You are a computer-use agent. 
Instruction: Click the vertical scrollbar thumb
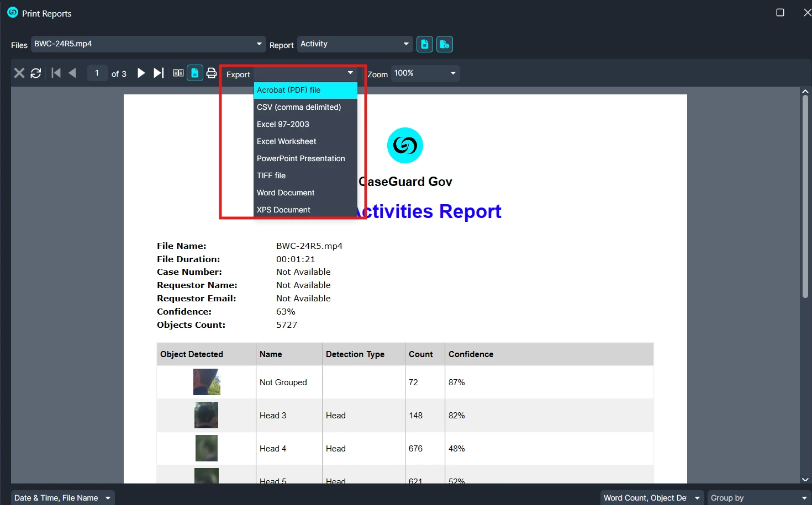pyautogui.click(x=805, y=196)
